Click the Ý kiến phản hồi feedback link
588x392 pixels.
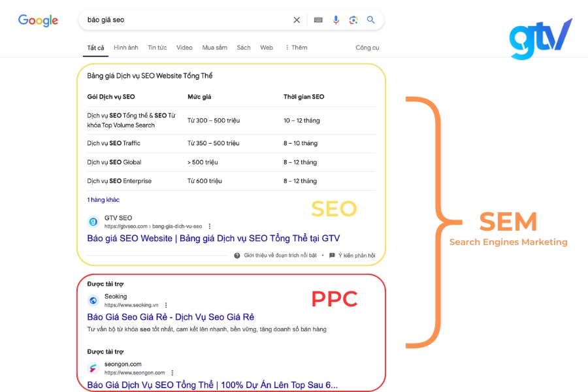[353, 255]
